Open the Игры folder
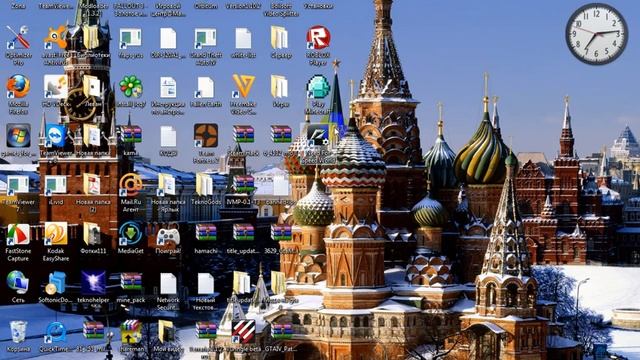The image size is (640, 360). pyautogui.click(x=279, y=87)
